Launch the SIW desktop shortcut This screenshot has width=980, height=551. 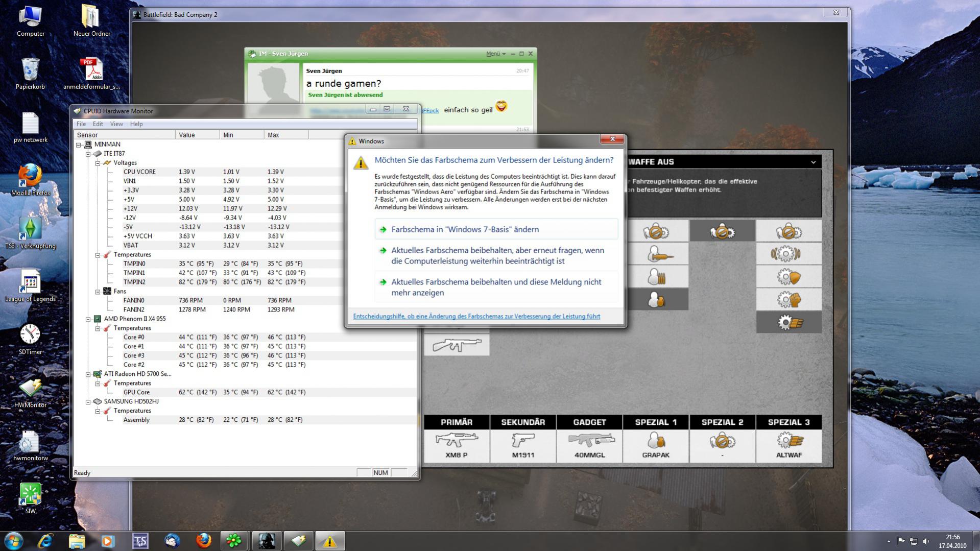30,499
